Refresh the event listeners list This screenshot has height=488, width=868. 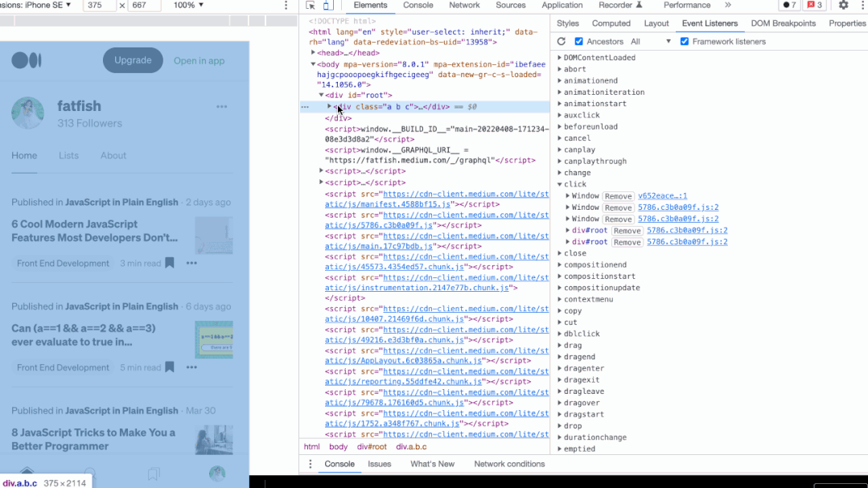pyautogui.click(x=562, y=42)
